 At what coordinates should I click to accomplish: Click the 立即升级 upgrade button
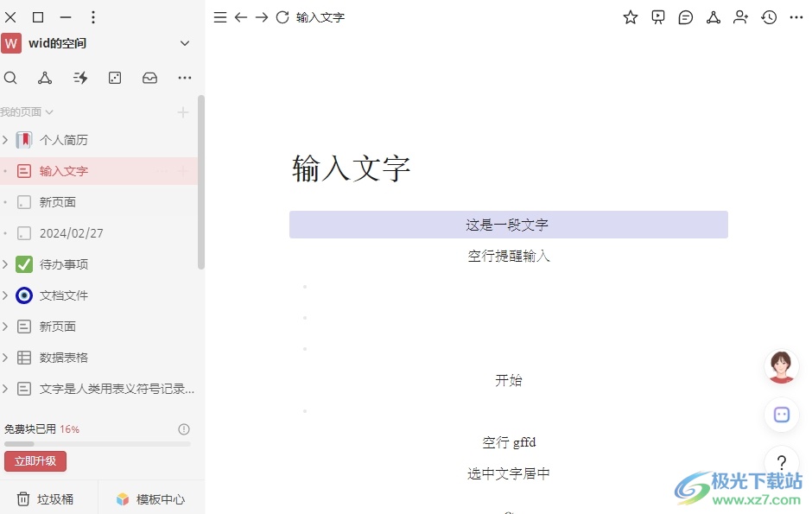(x=35, y=461)
